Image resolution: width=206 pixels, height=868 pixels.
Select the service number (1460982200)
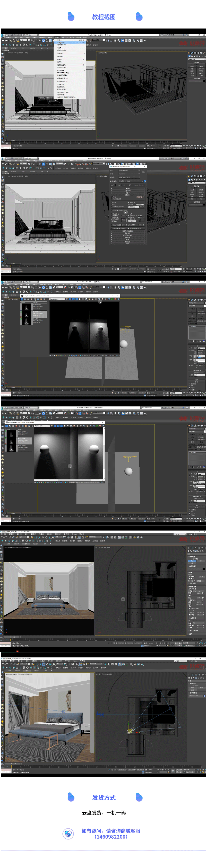coord(111,837)
